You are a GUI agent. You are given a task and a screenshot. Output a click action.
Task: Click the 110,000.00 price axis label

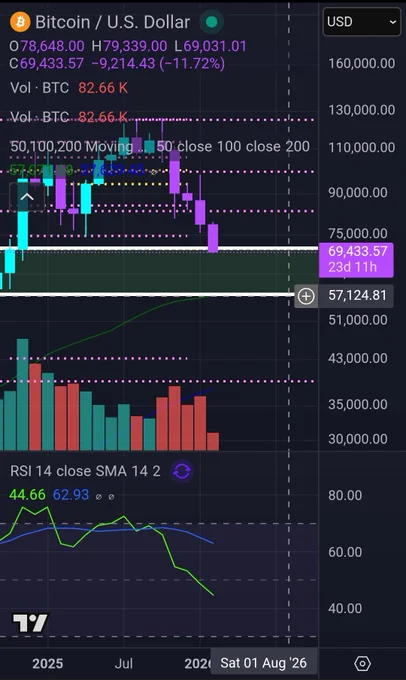[362, 147]
